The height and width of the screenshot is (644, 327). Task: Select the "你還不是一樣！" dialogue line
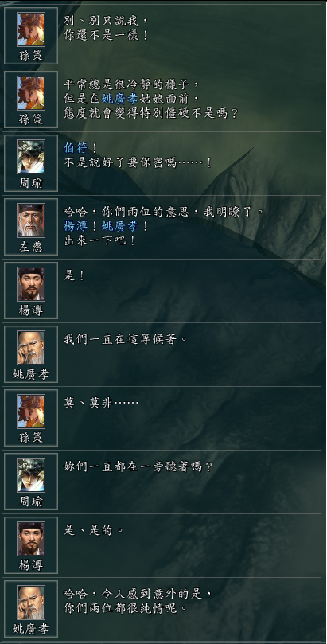(x=106, y=35)
